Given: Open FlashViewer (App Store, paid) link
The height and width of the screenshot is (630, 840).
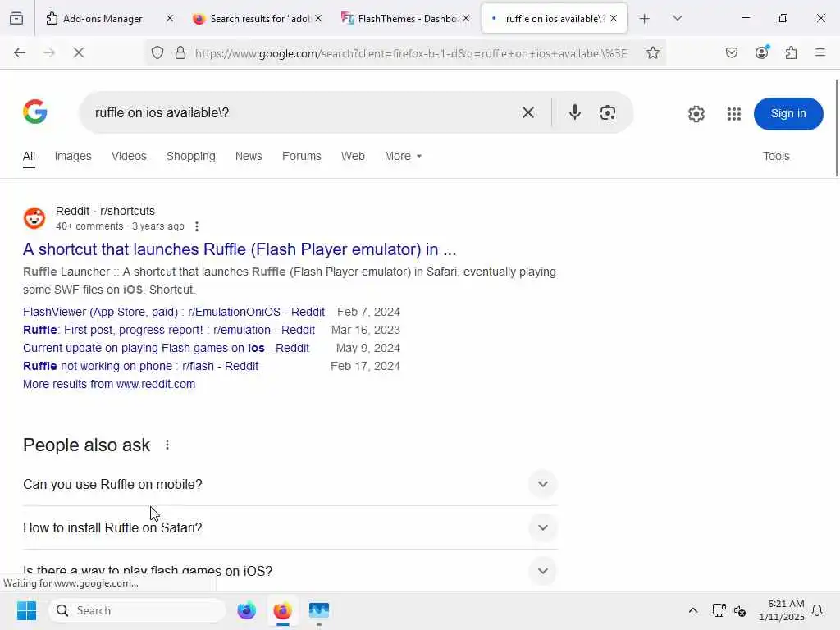Looking at the screenshot, I should click(174, 312).
